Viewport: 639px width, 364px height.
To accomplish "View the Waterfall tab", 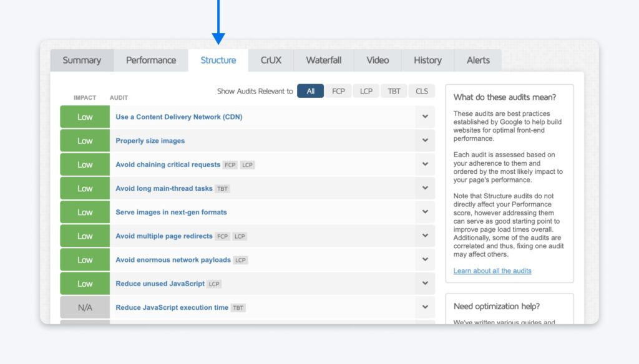I will point(323,60).
